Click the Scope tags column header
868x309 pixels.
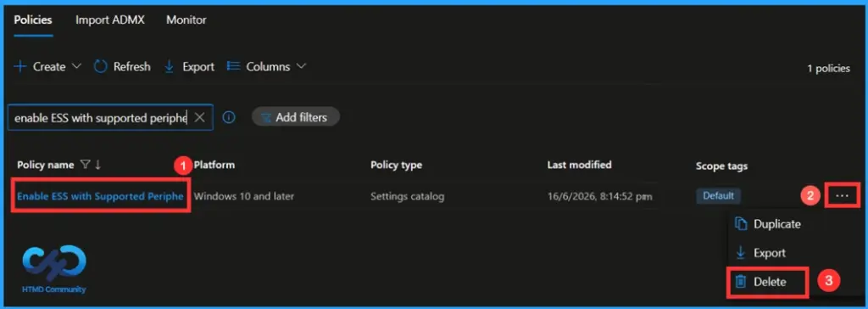coord(721,166)
